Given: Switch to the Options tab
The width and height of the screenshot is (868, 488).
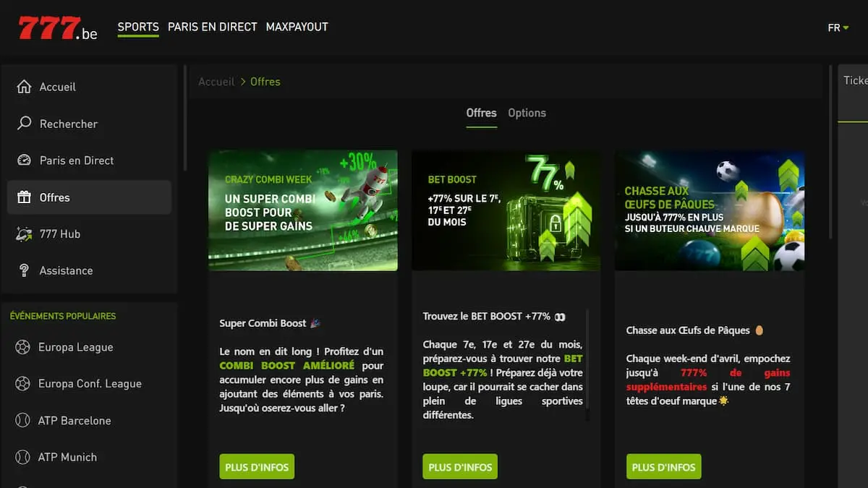Looking at the screenshot, I should pos(527,113).
